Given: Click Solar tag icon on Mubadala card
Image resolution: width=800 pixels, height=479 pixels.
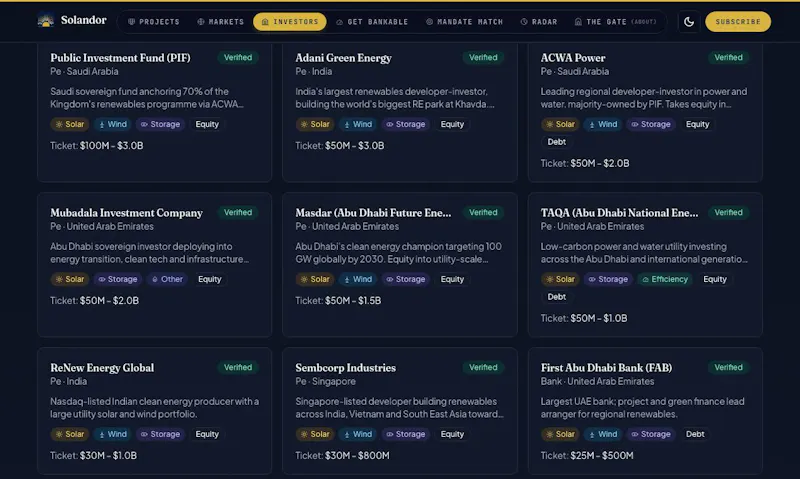Looking at the screenshot, I should [x=59, y=280].
